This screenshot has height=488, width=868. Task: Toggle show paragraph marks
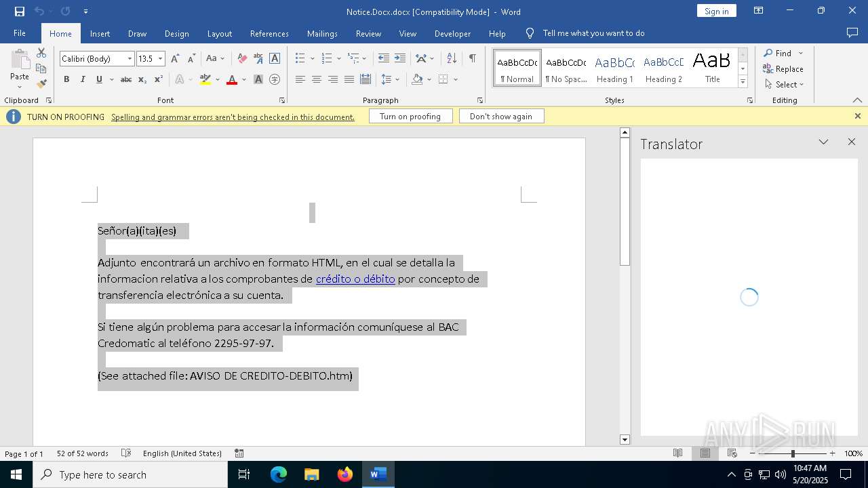(x=472, y=59)
